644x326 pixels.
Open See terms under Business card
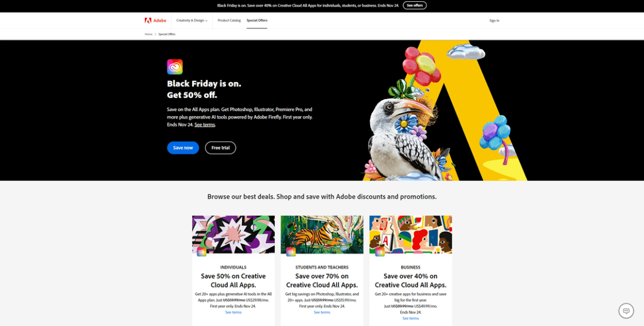(411, 319)
